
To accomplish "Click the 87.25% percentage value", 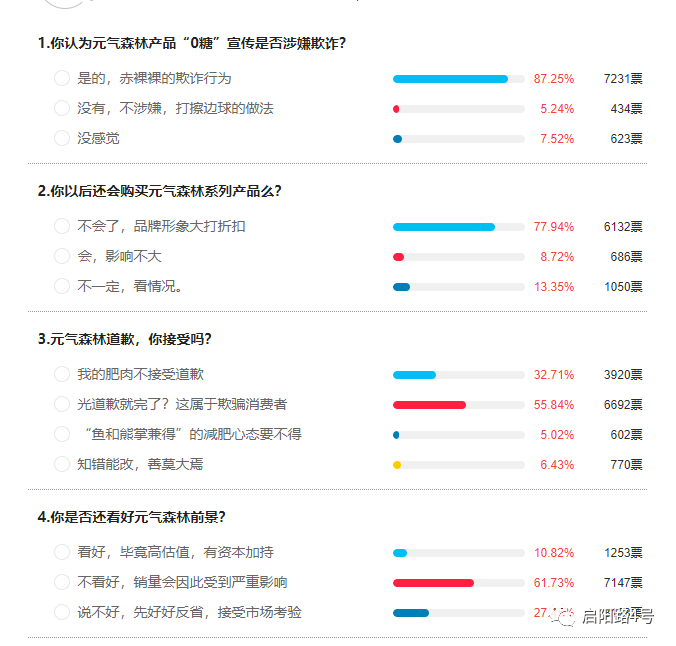I will click(554, 79).
